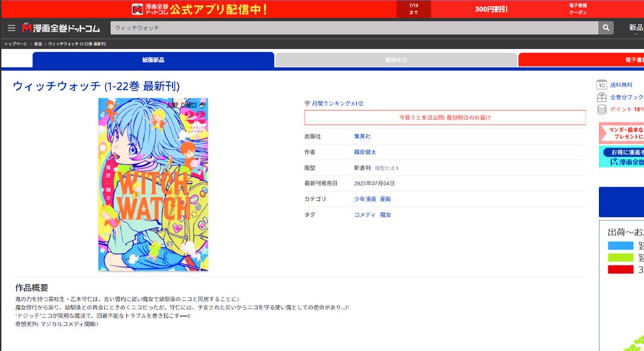The image size is (644, 351).
Task: Click the search magnifier button
Action: coord(606,28)
